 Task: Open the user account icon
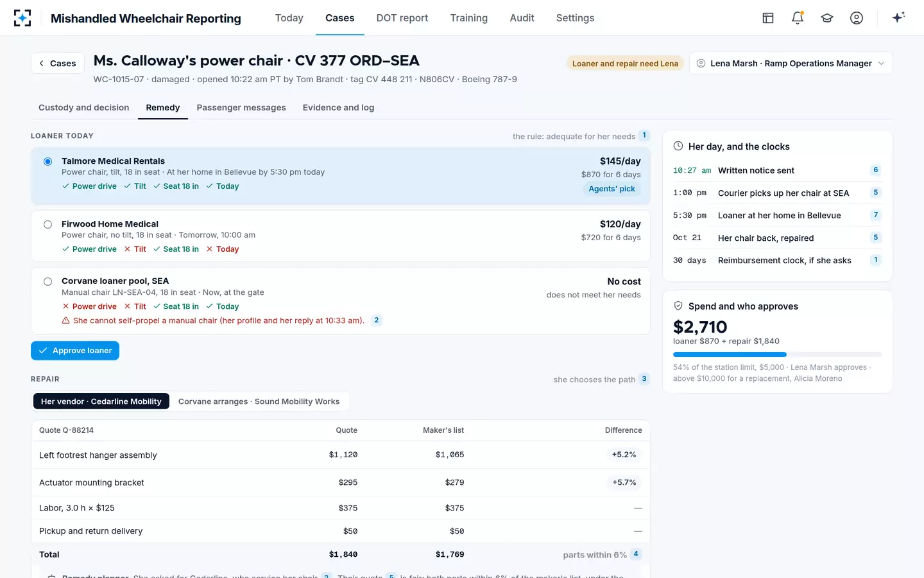857,18
